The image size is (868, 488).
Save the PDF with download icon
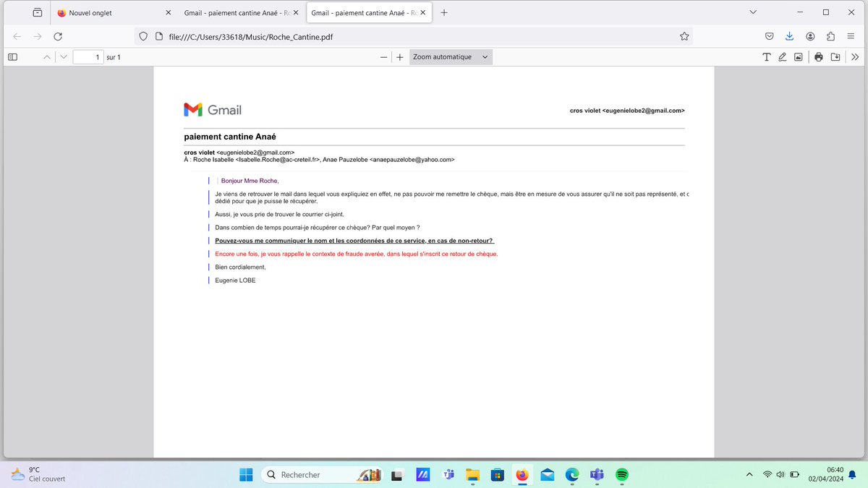click(835, 57)
